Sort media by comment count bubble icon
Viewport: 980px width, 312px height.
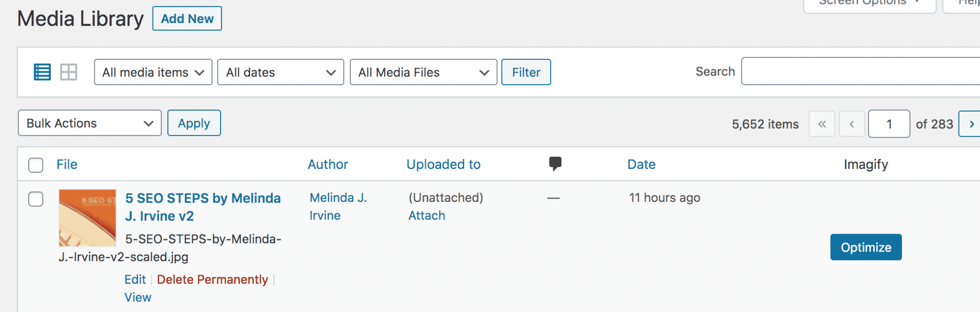(555, 164)
